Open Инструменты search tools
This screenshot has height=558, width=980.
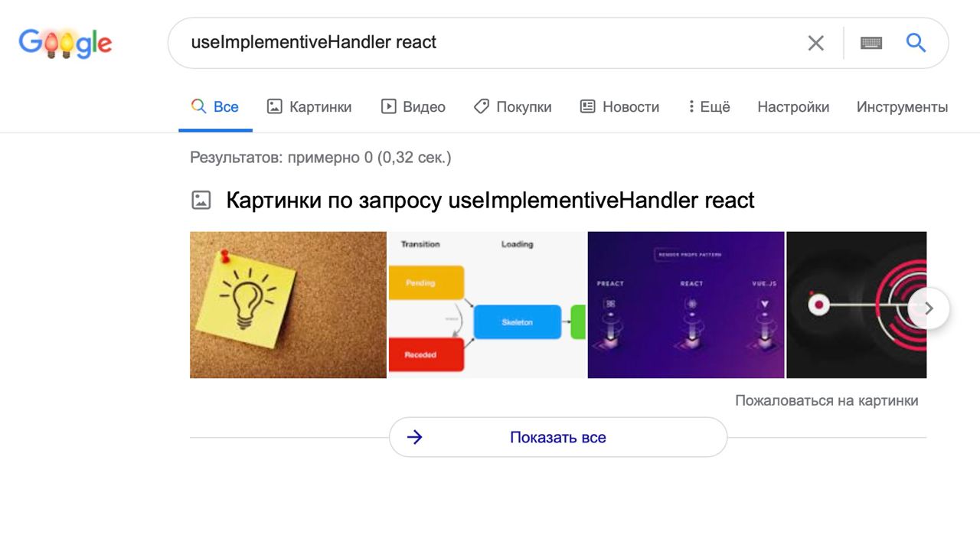tap(902, 107)
